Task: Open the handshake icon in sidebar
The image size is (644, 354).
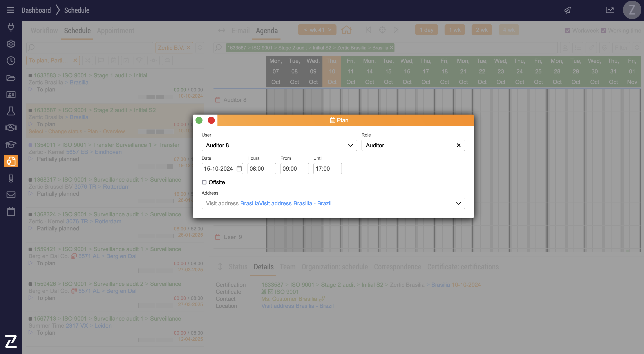Action: pyautogui.click(x=11, y=128)
